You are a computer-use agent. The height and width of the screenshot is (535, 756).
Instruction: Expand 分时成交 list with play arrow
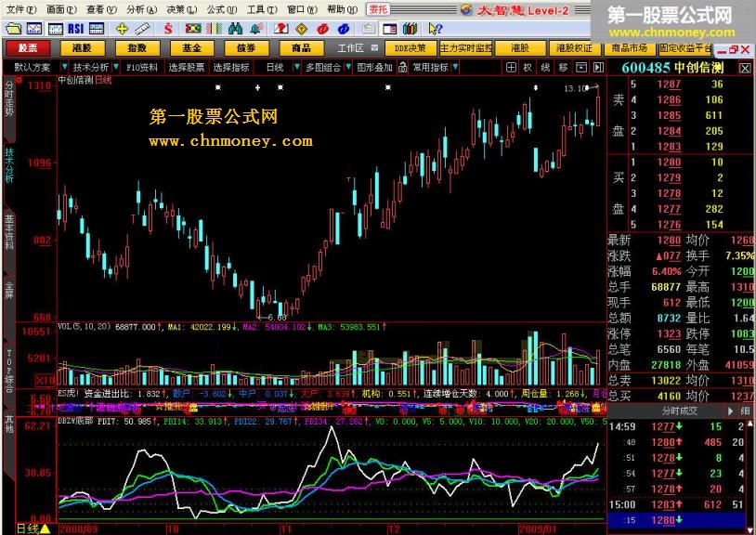(x=730, y=411)
